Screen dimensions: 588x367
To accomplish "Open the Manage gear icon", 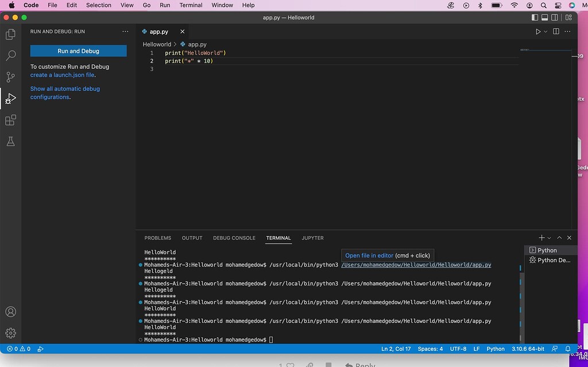I will 10,333.
